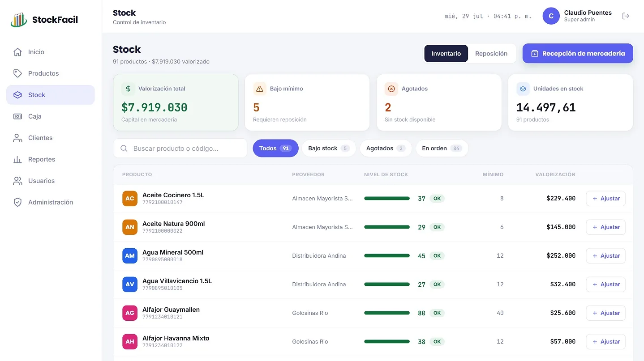Viewport: 644px width, 361px height.
Task: Click the stock level bar for Alfajor Guaymallen
Action: pyautogui.click(x=387, y=313)
